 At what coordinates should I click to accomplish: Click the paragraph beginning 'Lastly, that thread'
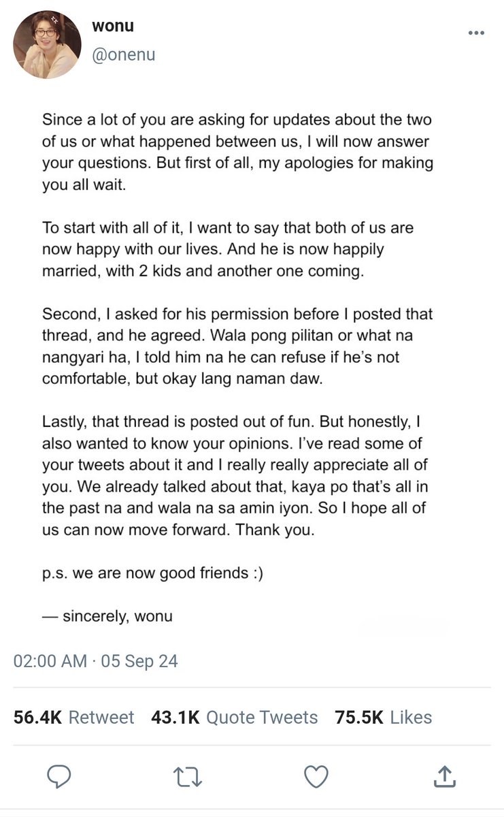click(x=237, y=477)
